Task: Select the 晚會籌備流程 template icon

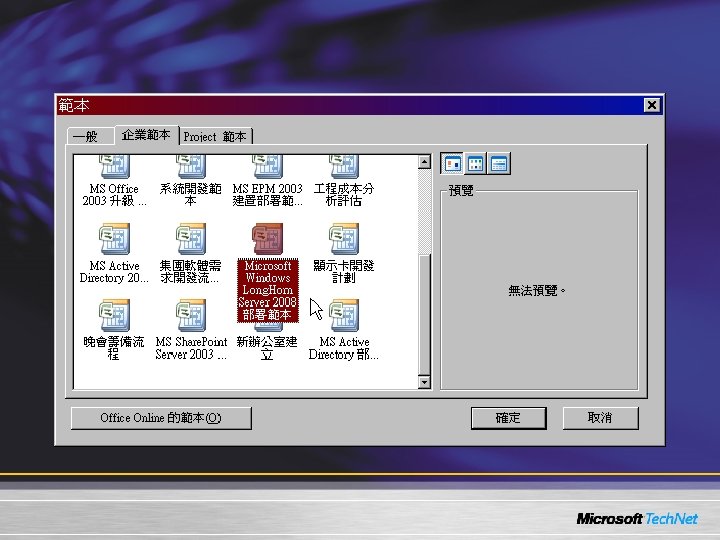Action: tap(114, 315)
